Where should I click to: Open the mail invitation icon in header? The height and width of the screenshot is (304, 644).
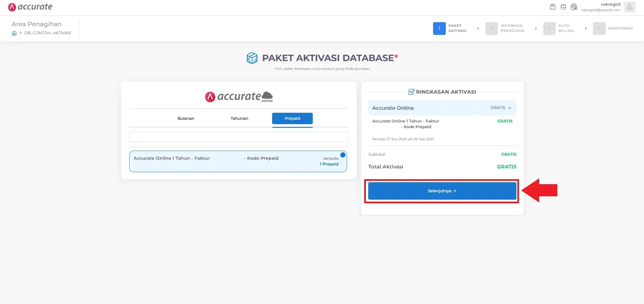(574, 7)
